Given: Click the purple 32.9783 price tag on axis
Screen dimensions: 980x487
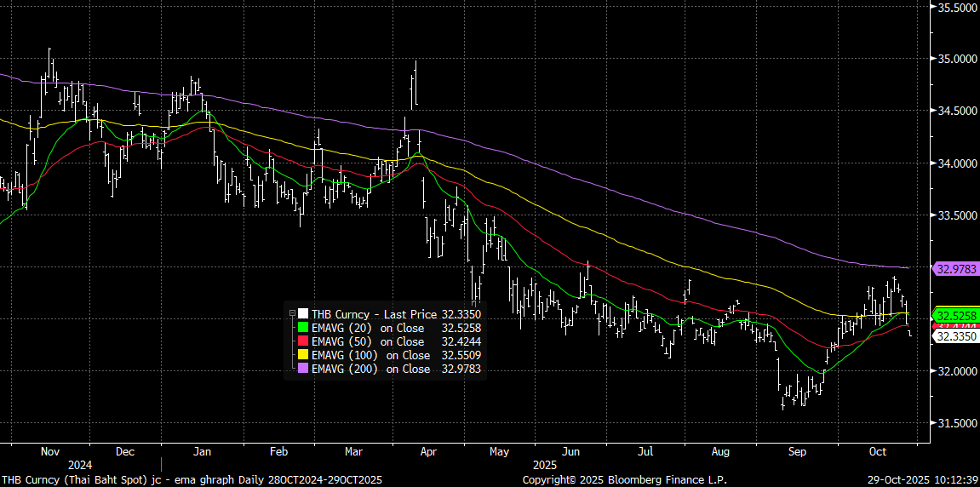Looking at the screenshot, I should [954, 269].
